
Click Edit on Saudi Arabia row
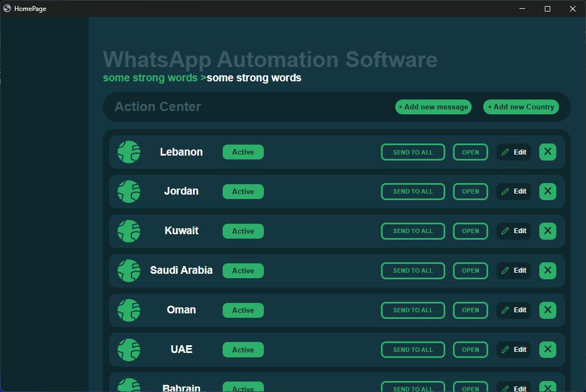(513, 270)
